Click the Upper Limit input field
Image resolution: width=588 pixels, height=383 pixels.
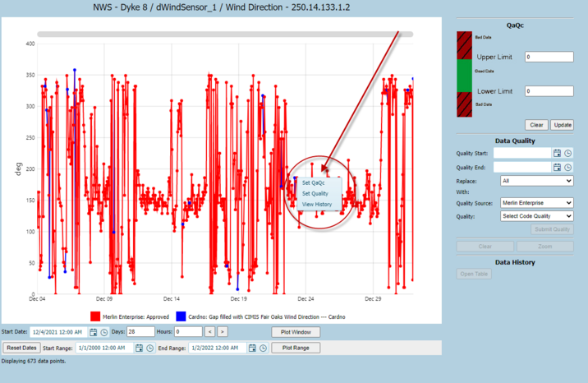click(x=549, y=57)
